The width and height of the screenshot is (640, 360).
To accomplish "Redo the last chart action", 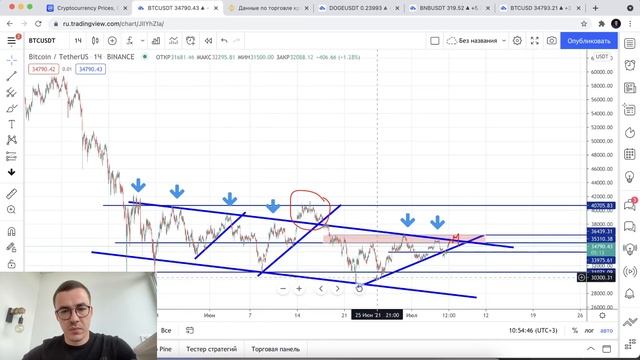I will click(x=237, y=40).
